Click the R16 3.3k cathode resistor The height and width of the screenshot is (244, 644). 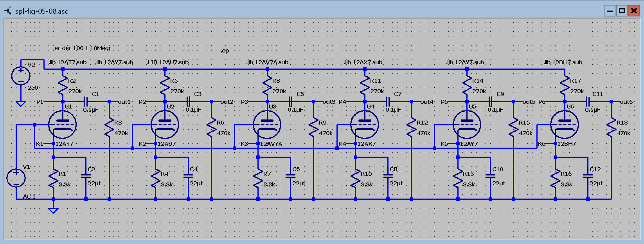pyautogui.click(x=555, y=179)
